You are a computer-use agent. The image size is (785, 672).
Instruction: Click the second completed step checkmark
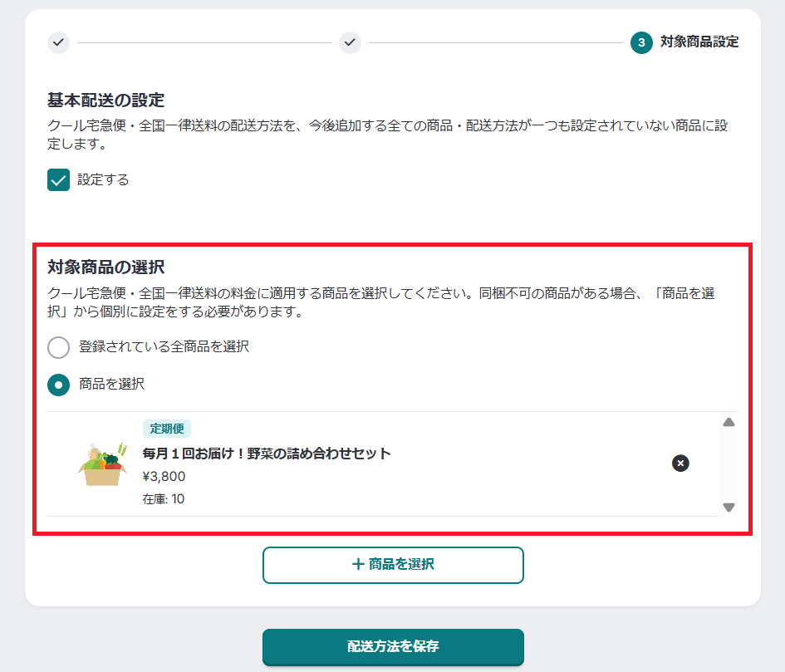coord(350,42)
